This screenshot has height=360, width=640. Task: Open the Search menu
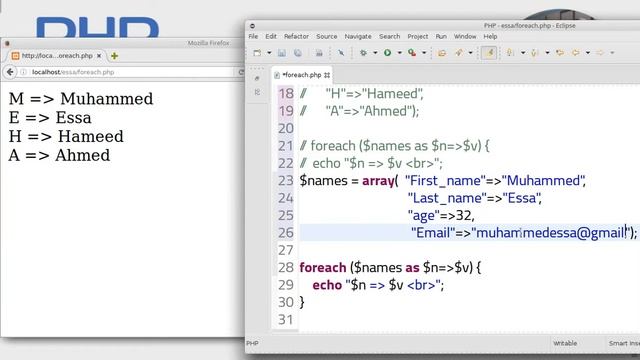(x=389, y=36)
